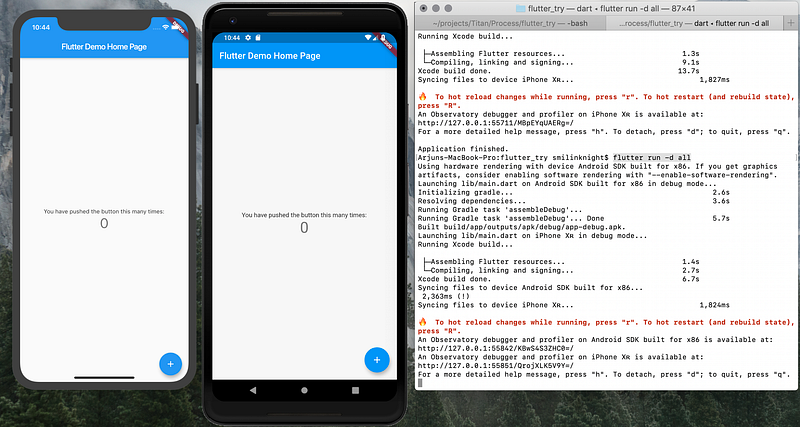Switch to the -bash terminal tab
This screenshot has width=800, height=427.
point(510,23)
